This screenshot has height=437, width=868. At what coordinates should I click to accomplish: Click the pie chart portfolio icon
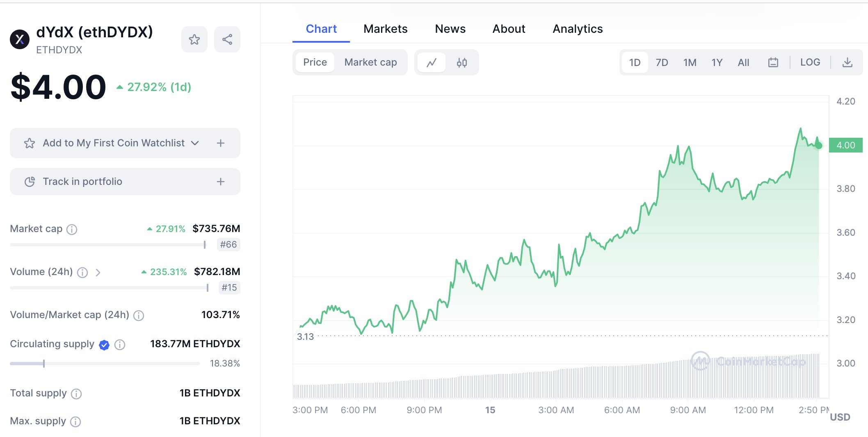(30, 182)
